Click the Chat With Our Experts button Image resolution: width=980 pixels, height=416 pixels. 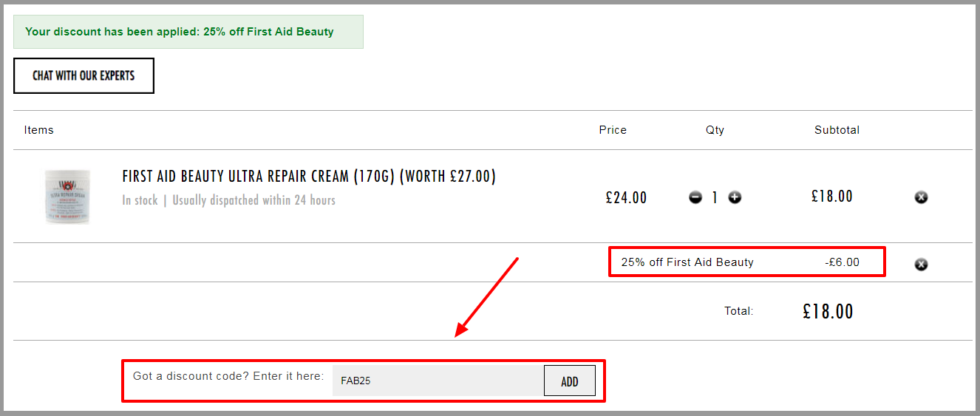point(84,75)
